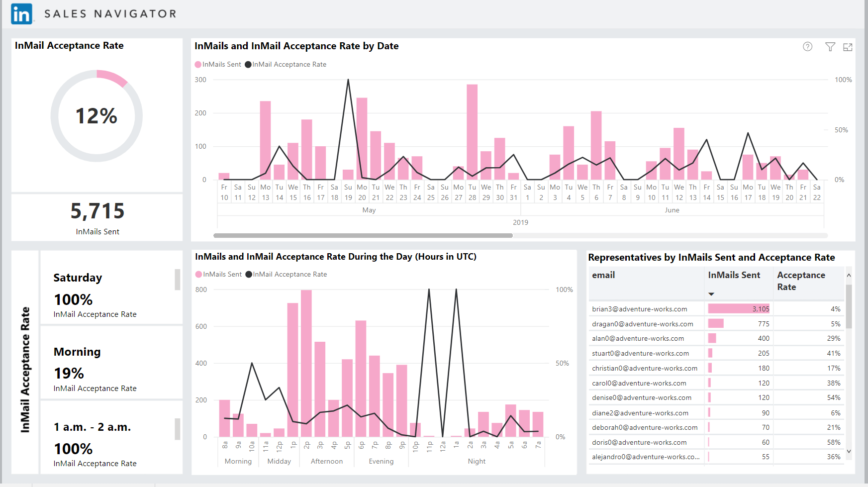Click the focus mode expand icon
Image resolution: width=868 pixels, height=487 pixels.
[x=848, y=47]
